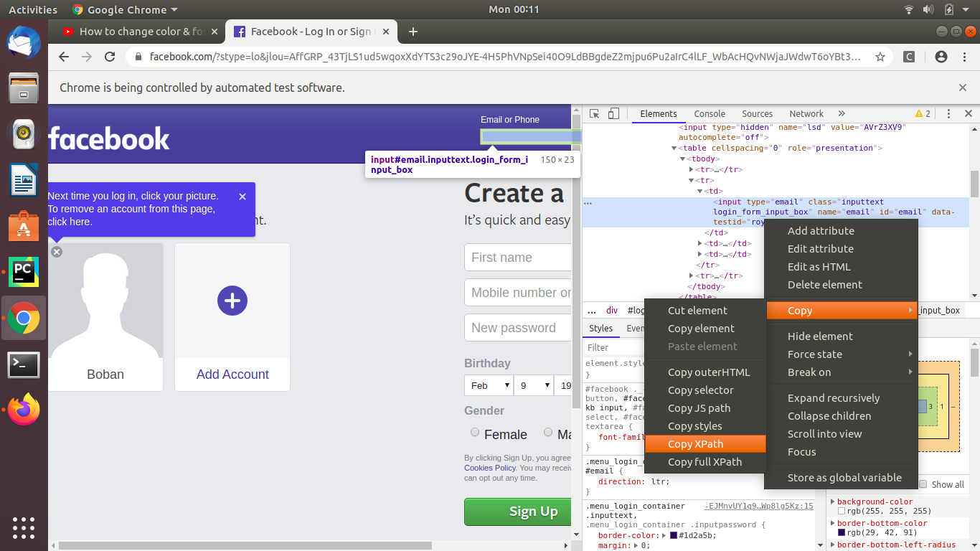Select Edit as HTML in context menu
980x551 pixels.
pos(841,267)
